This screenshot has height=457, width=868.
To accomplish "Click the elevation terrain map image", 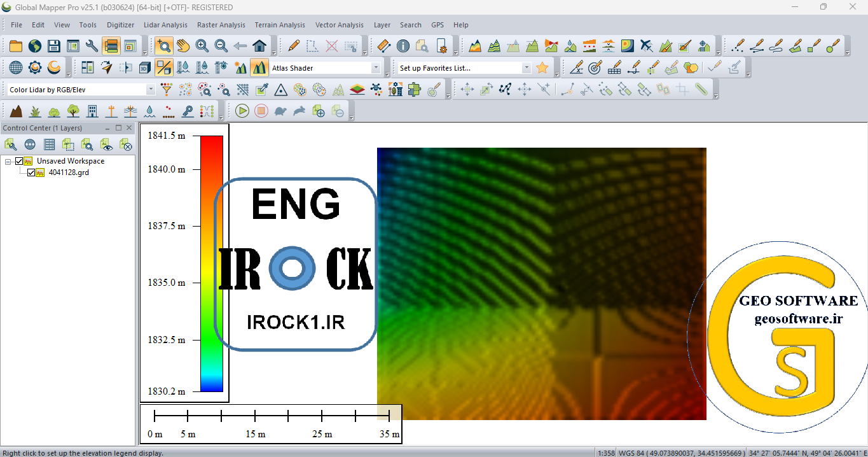I will pos(542,284).
